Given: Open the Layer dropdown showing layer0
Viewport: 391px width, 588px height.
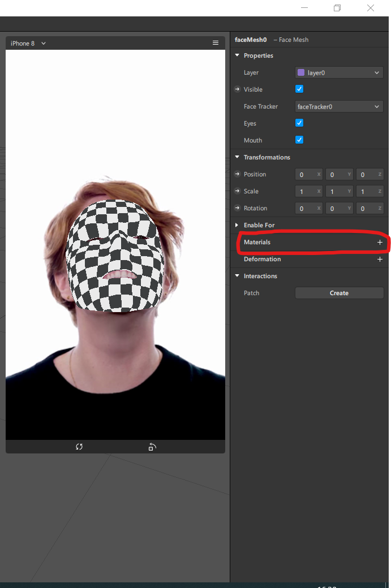Looking at the screenshot, I should click(339, 73).
